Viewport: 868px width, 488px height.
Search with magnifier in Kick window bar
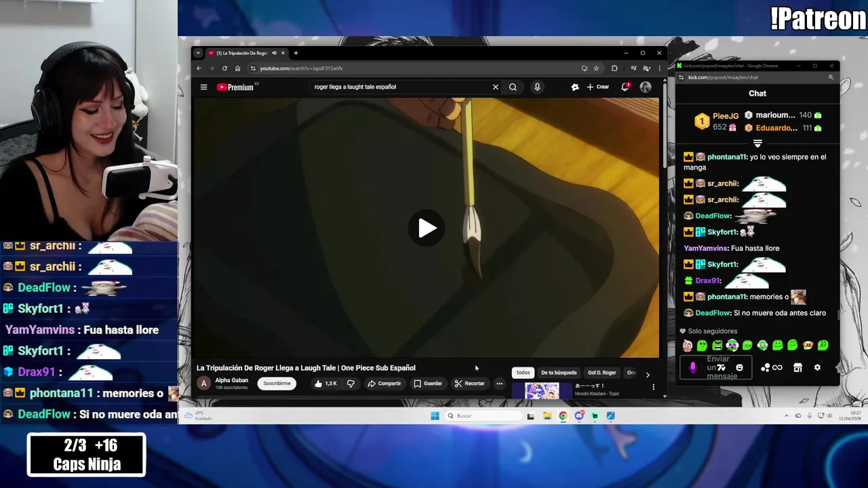(x=831, y=77)
